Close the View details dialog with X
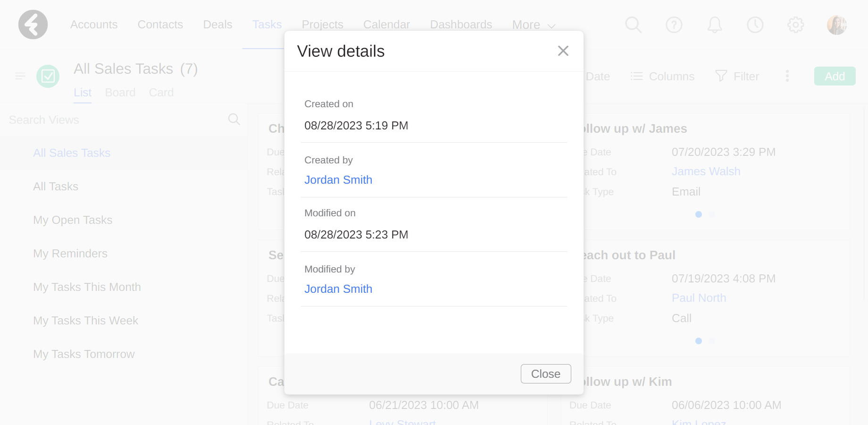The height and width of the screenshot is (425, 868). [563, 51]
